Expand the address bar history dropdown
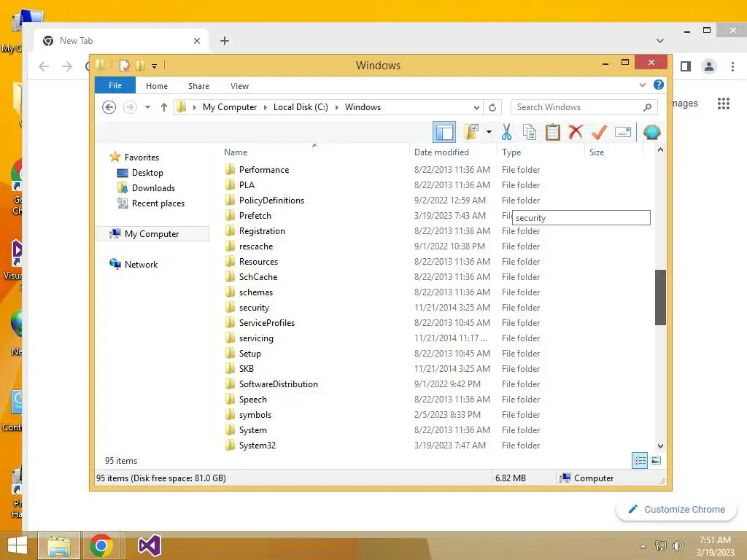The height and width of the screenshot is (560, 747). tap(476, 108)
